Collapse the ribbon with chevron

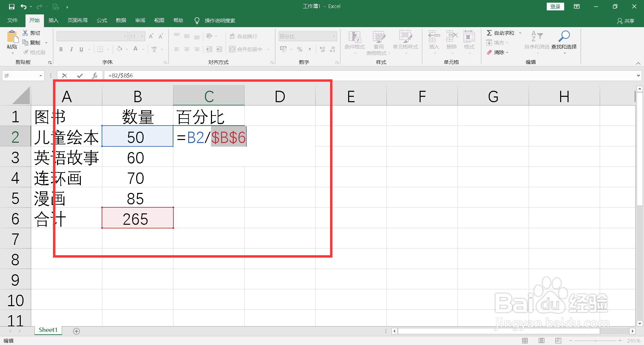point(638,63)
